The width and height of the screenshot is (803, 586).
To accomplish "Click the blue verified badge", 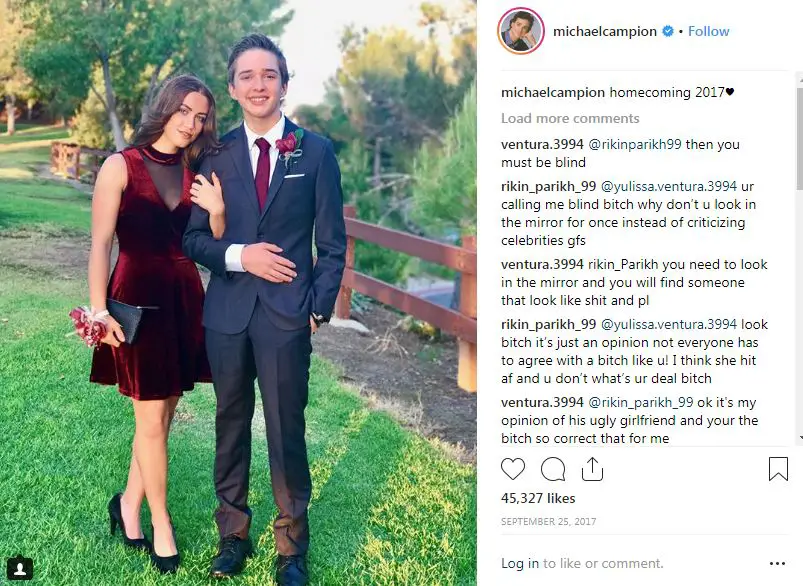I will [x=668, y=31].
